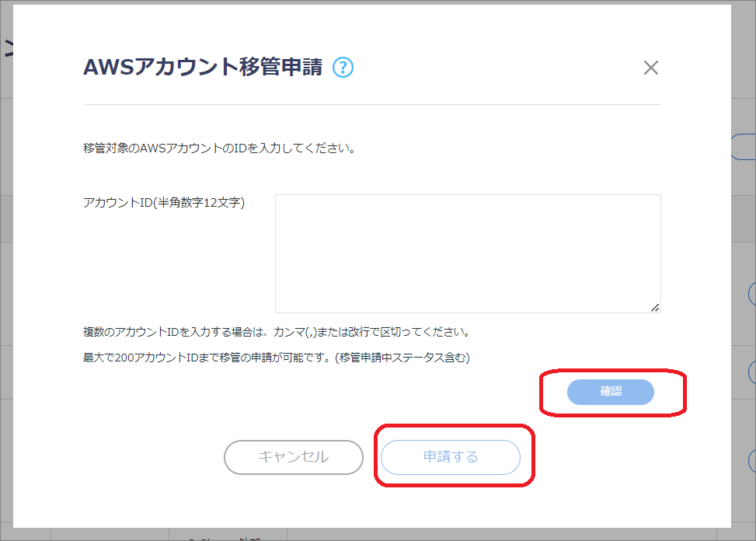Close the AWS account transfer dialog
756x541 pixels.
pos(650,68)
